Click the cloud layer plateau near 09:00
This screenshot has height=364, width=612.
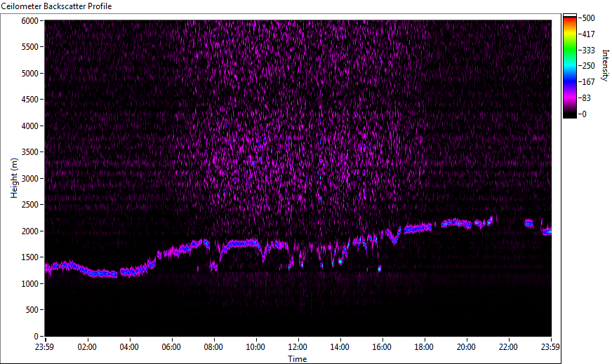242,244
